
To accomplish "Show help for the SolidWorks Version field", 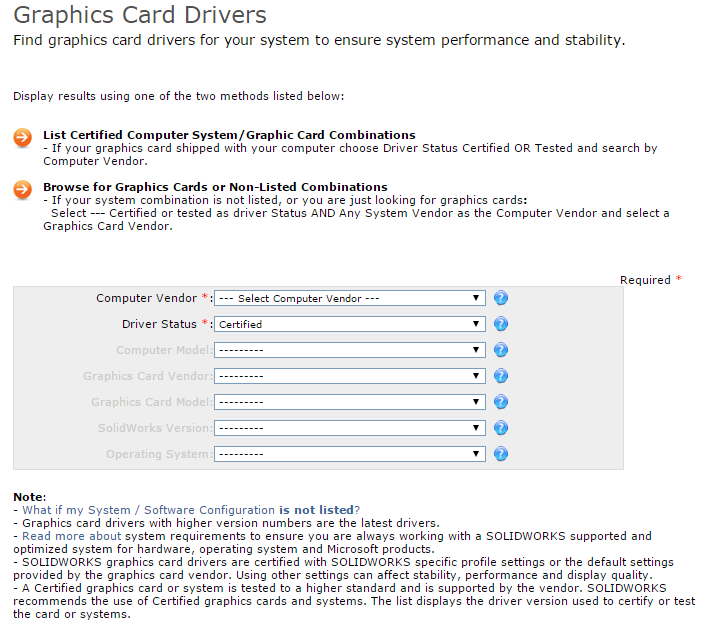I will 500,428.
